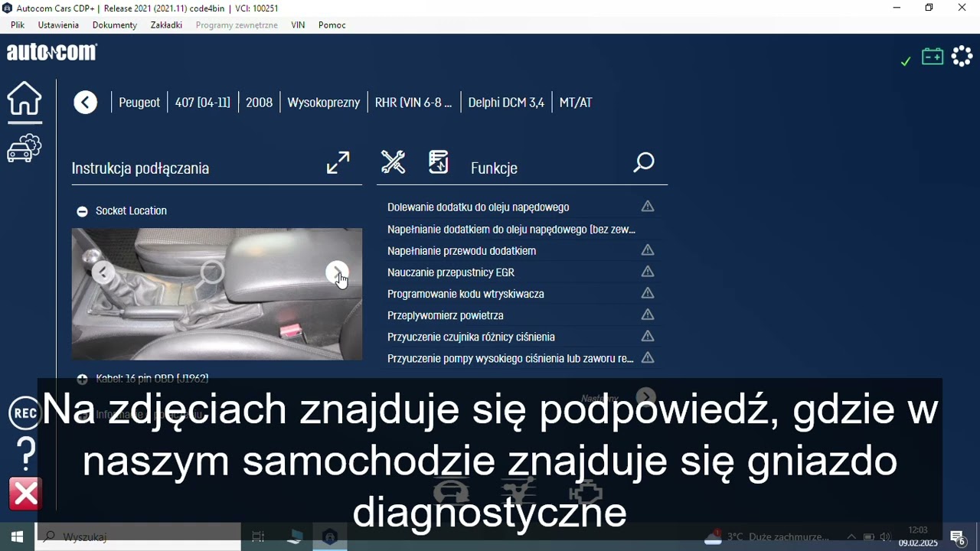Open warning for Programowanie kodu wtryskiwacza

648,293
